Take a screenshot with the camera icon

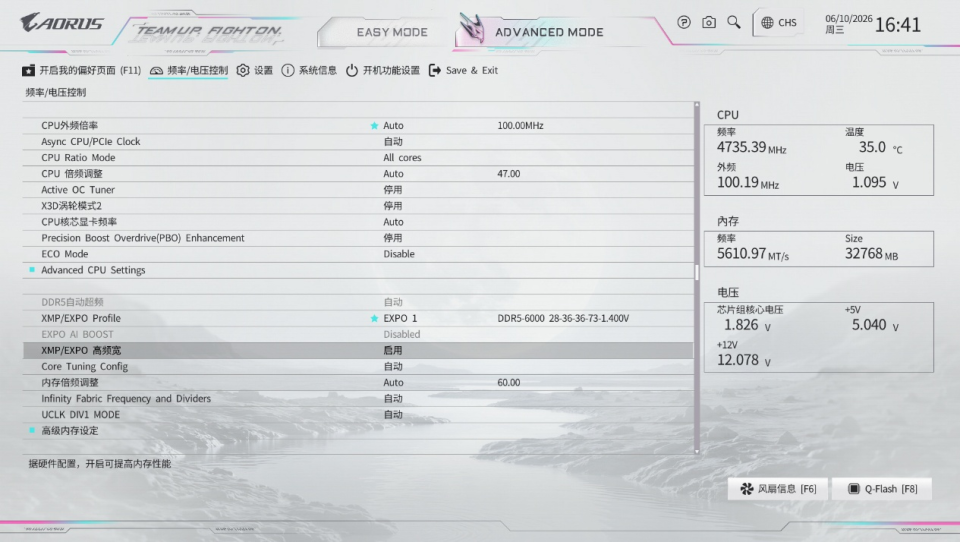[709, 23]
